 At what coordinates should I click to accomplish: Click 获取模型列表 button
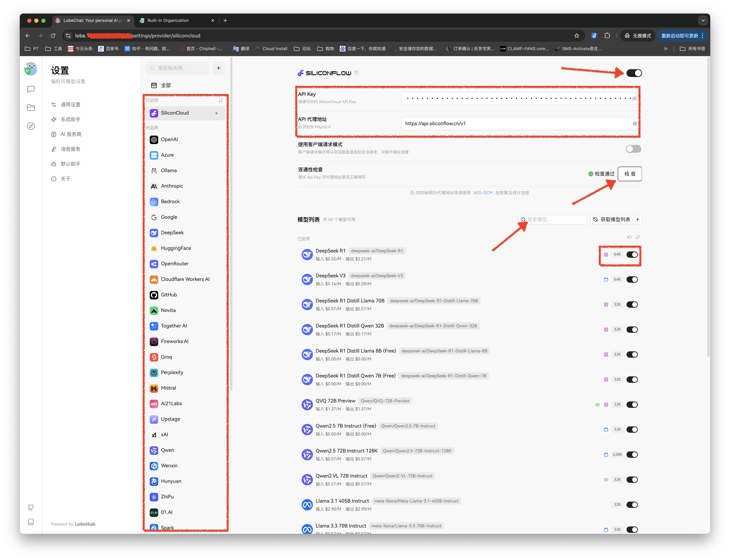pos(612,219)
